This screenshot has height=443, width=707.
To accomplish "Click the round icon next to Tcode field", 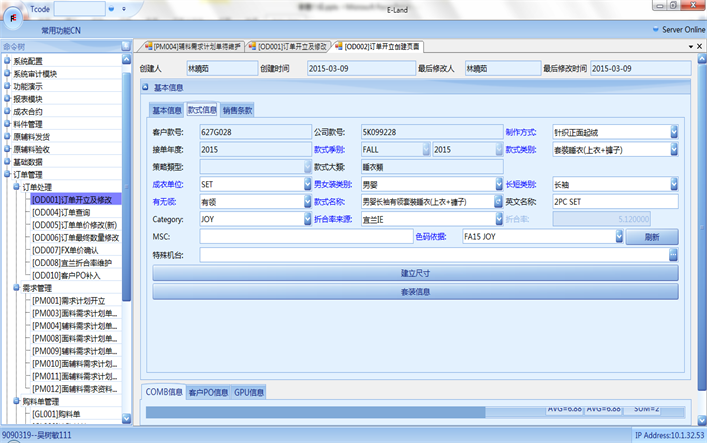I will pyautogui.click(x=111, y=8).
